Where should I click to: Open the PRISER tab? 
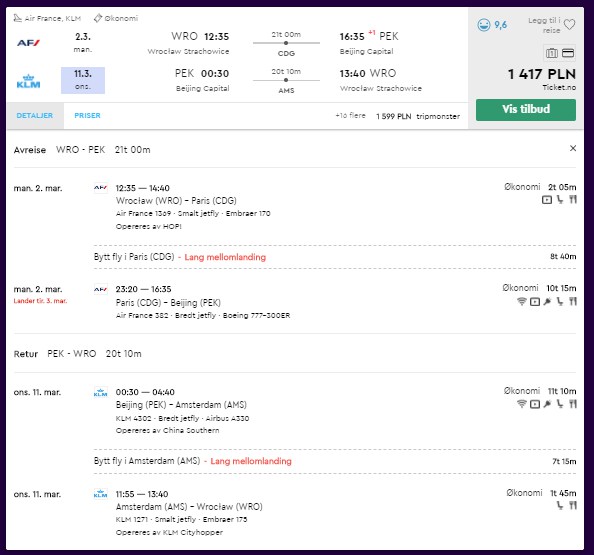click(88, 116)
